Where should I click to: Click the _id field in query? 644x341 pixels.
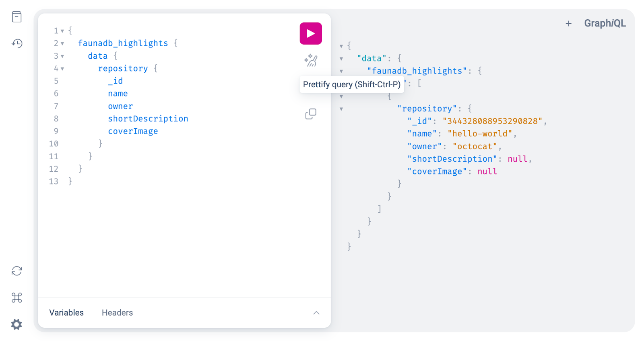click(115, 81)
